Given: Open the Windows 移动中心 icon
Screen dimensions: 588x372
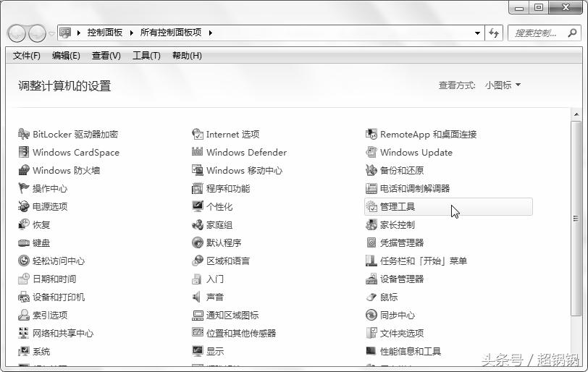Looking at the screenshot, I should coord(197,170).
